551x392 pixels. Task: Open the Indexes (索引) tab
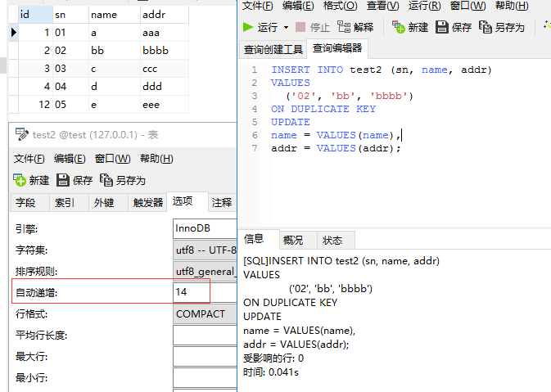pos(69,203)
